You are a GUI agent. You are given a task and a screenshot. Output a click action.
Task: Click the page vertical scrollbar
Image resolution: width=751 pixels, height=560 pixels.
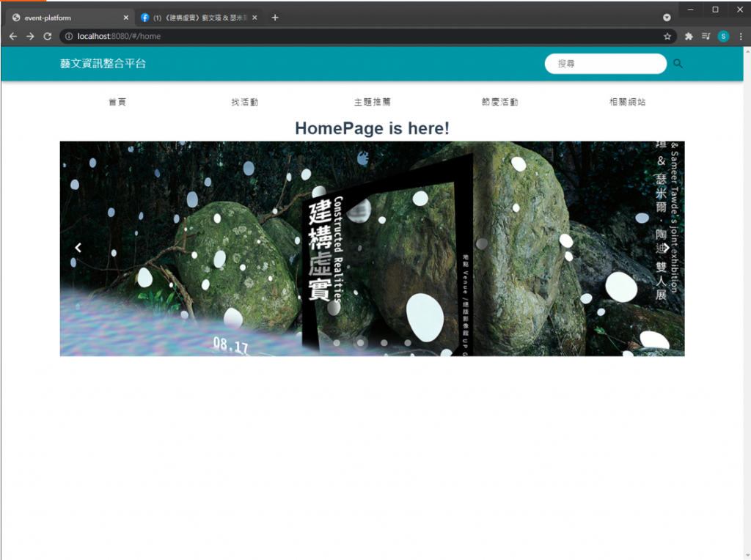[x=747, y=303]
